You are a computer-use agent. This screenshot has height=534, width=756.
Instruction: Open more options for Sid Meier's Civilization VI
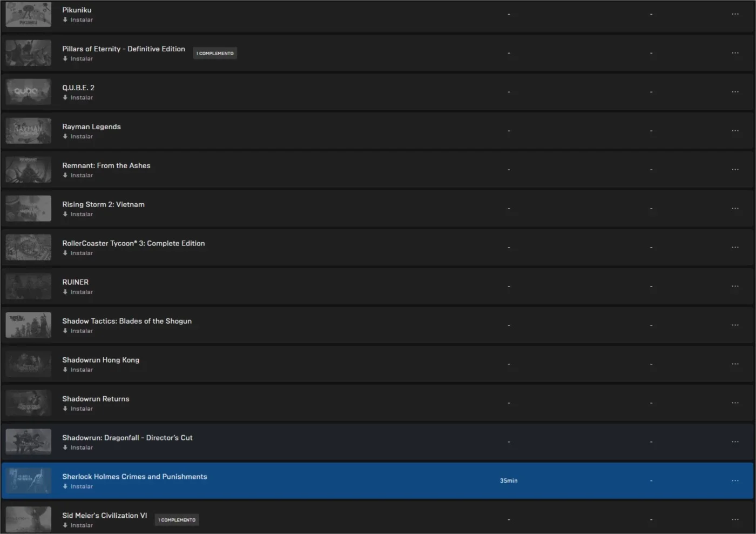735,519
